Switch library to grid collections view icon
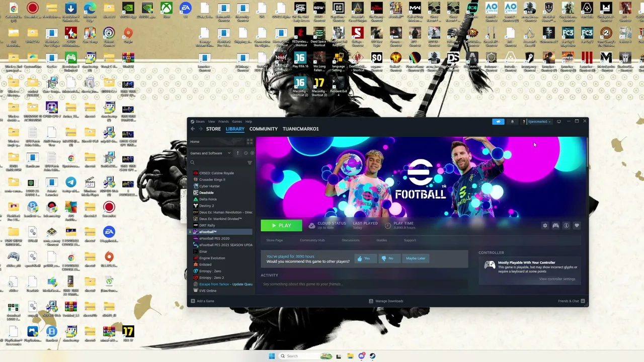The image size is (644, 362). point(250,142)
